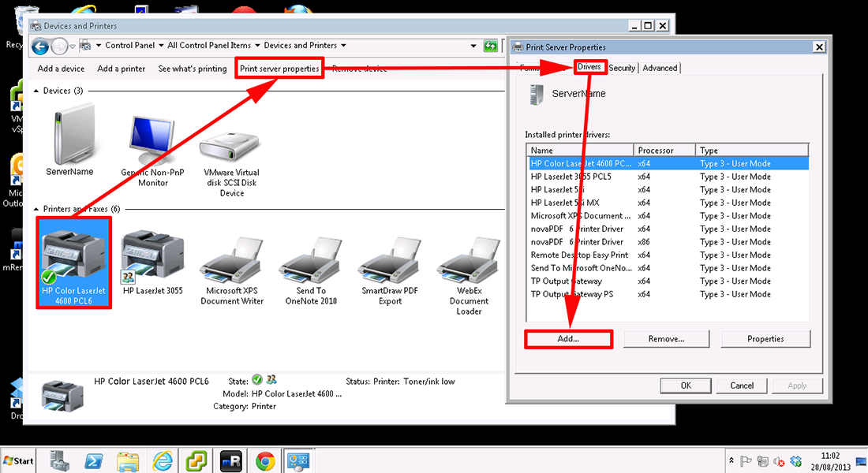This screenshot has width=868, height=473.
Task: Select HP Color LaserJet 4600 driver row
Action: point(668,164)
